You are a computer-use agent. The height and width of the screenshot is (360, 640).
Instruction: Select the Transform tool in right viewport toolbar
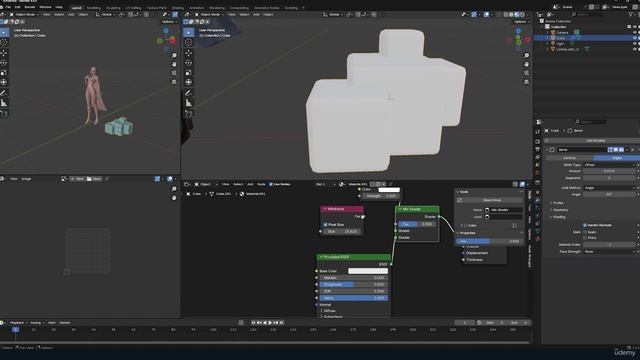[x=189, y=82]
